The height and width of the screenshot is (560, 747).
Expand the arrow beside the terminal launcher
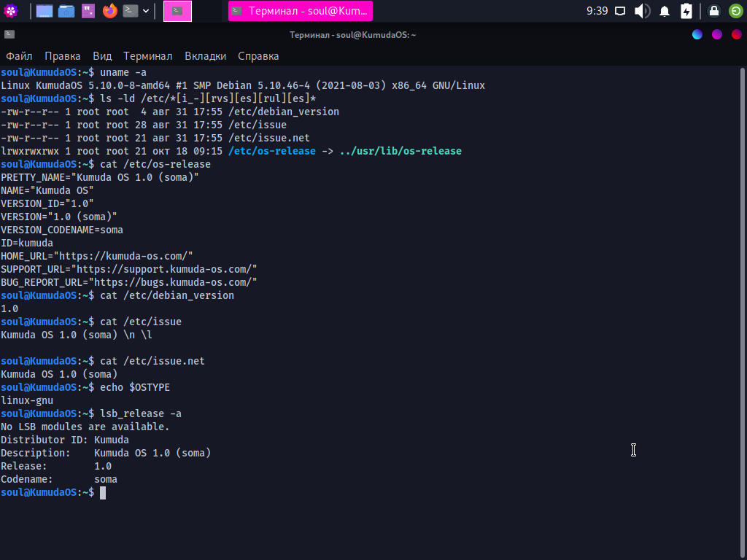tap(146, 10)
